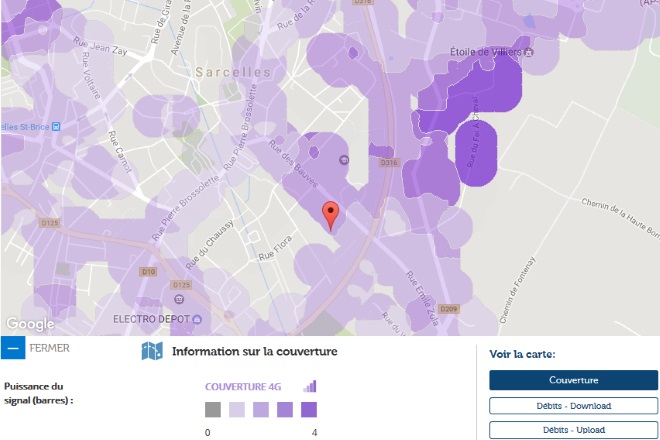
Task: Click the darkest purple legend swatch
Action: [x=309, y=409]
